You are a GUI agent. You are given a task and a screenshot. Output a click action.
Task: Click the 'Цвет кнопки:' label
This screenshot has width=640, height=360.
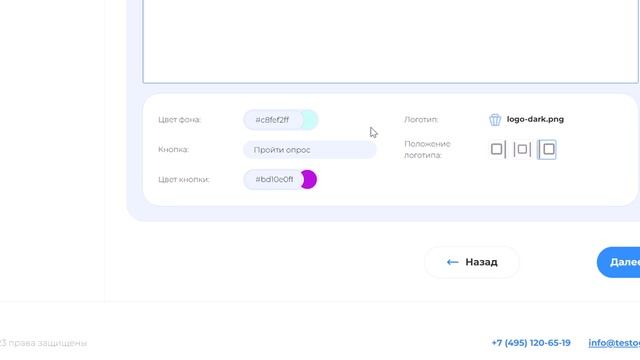click(x=184, y=179)
